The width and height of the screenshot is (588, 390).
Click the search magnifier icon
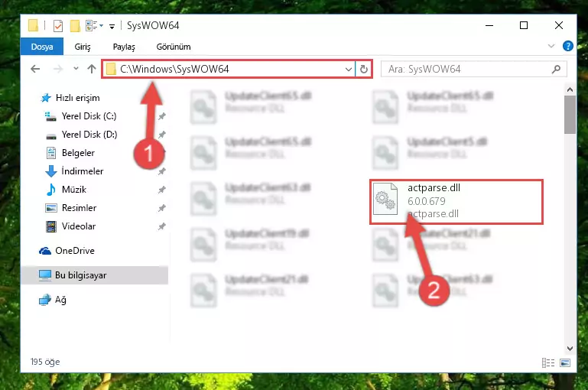click(x=556, y=69)
